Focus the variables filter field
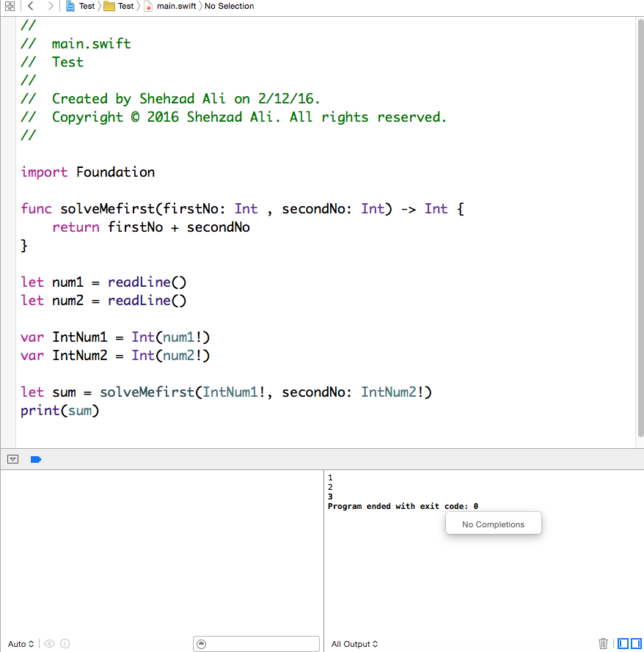644x652 pixels. [x=256, y=644]
